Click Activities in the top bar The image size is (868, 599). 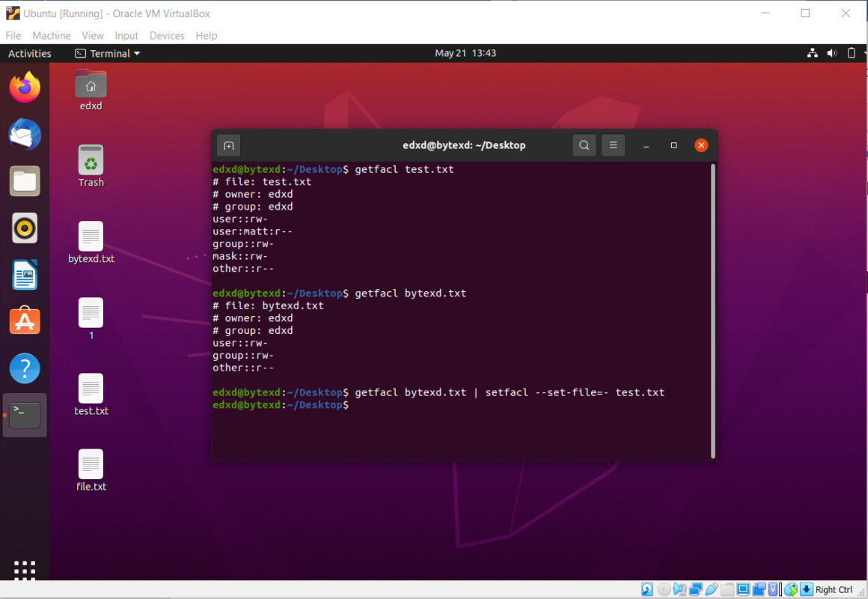(29, 53)
